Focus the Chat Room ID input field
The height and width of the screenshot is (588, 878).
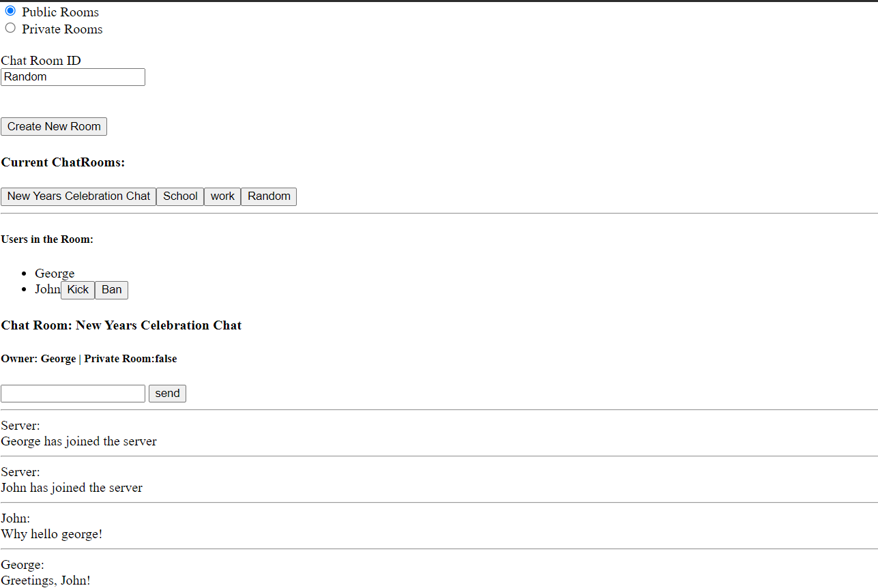[x=73, y=77]
